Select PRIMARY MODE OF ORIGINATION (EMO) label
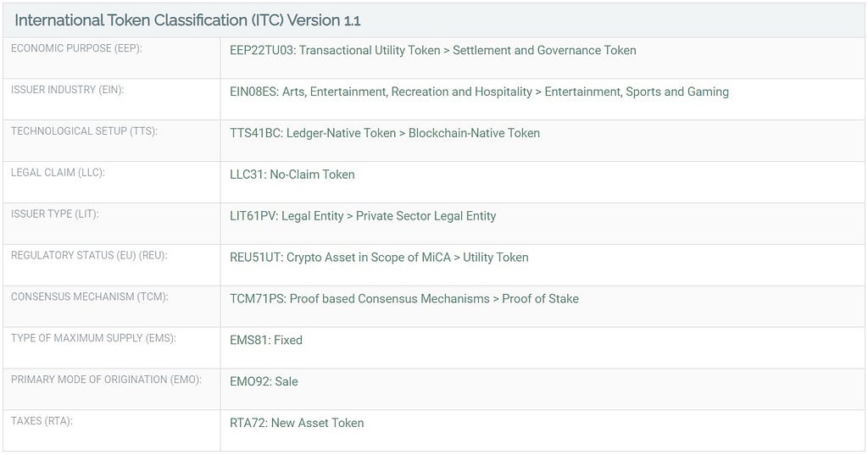This screenshot has width=868, height=455. pos(106,380)
